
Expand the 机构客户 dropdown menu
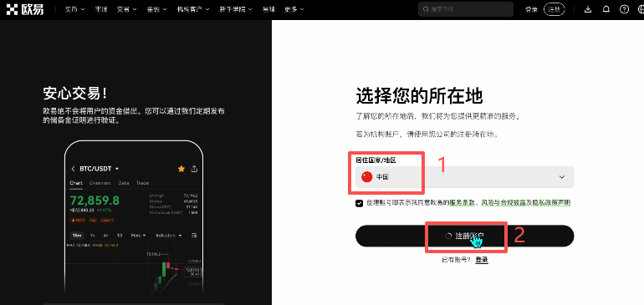tap(193, 9)
